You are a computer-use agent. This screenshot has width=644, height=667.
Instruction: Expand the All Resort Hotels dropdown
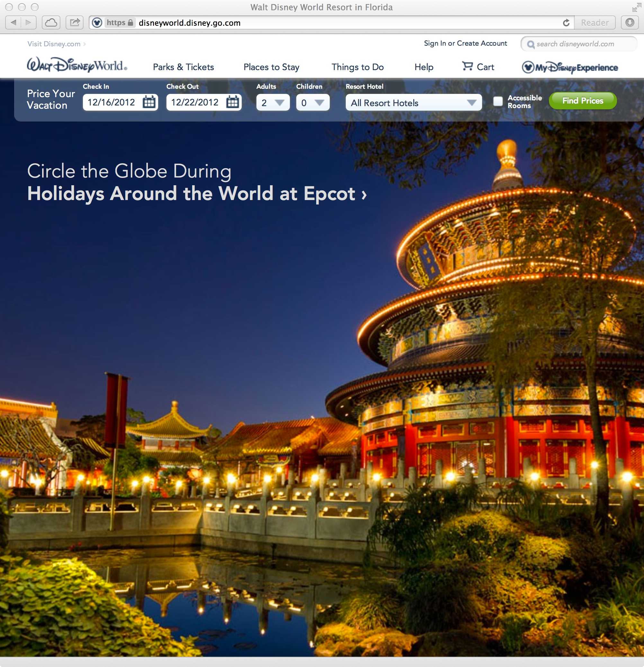click(x=414, y=103)
